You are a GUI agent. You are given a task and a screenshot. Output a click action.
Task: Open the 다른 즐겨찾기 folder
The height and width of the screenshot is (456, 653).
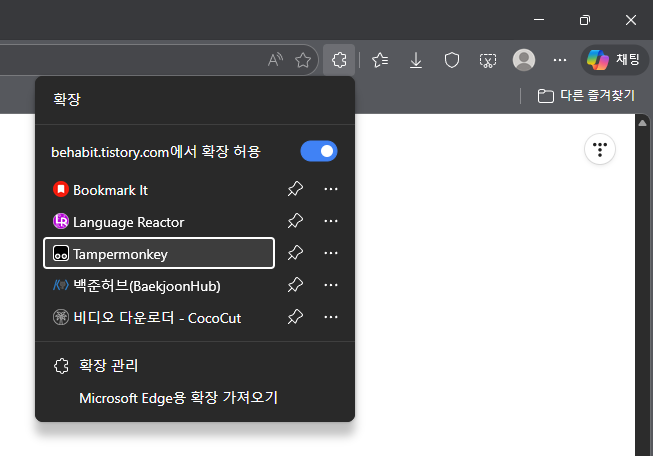(x=586, y=96)
